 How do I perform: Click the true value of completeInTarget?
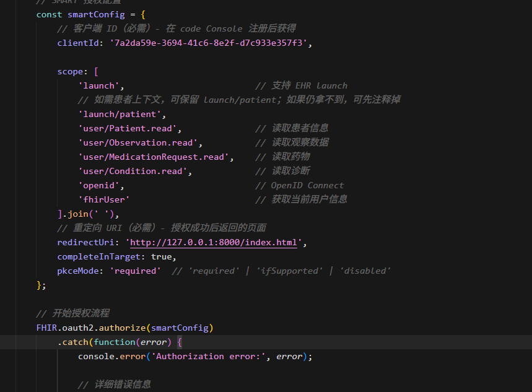(x=161, y=256)
